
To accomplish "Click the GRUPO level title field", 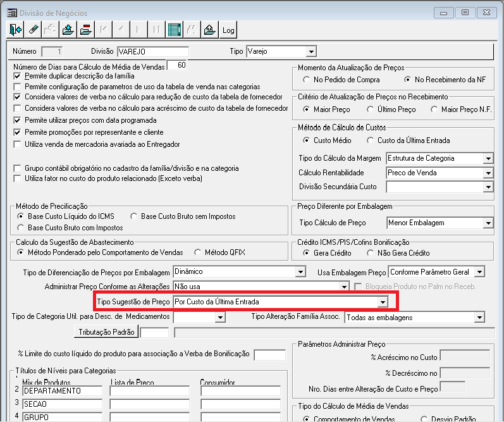I will pyautogui.click(x=63, y=417).
